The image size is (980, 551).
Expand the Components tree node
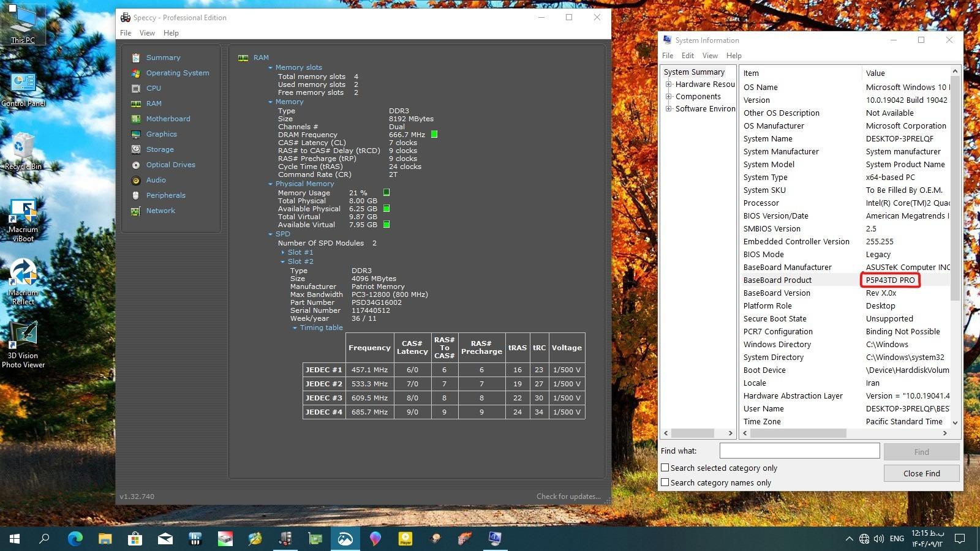tap(669, 97)
